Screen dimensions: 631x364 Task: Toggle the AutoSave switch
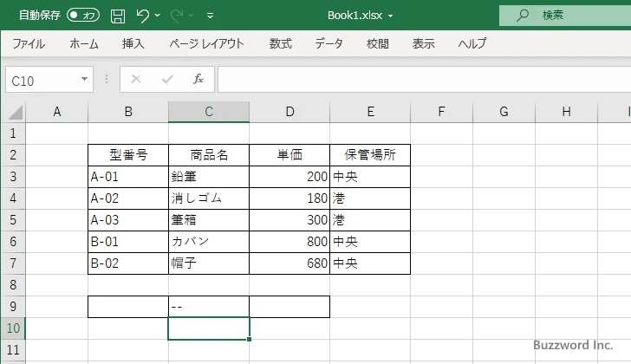tap(83, 16)
